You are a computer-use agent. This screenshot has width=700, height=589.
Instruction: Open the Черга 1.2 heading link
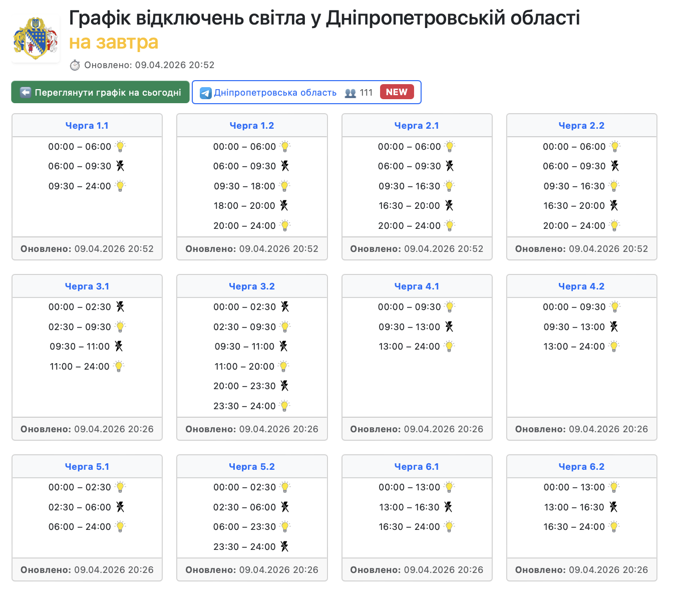(x=251, y=126)
